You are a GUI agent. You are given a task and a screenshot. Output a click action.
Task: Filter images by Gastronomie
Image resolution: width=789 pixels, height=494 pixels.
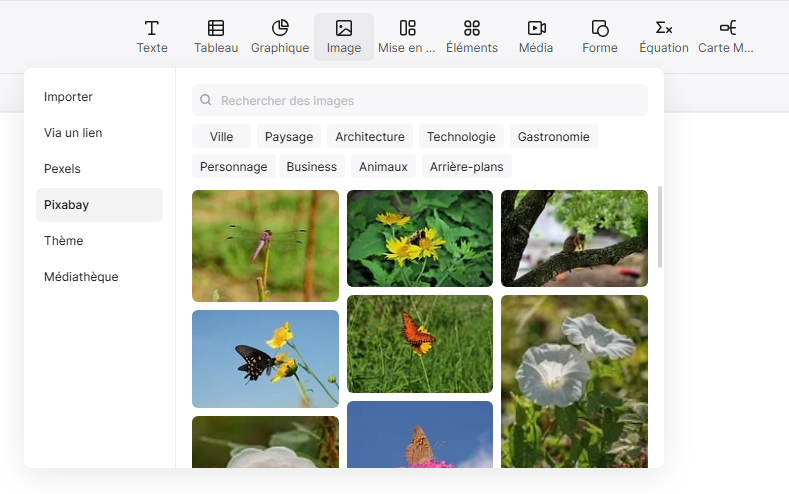point(554,136)
